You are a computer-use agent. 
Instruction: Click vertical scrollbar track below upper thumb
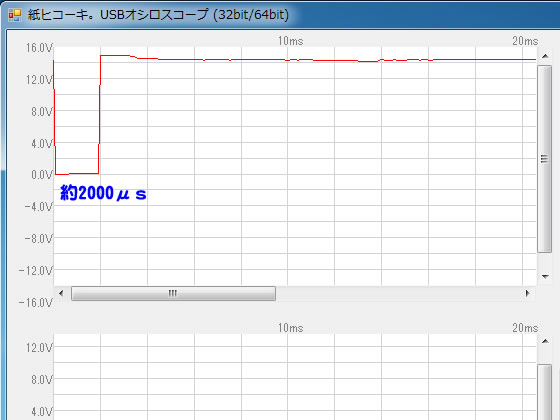545,260
